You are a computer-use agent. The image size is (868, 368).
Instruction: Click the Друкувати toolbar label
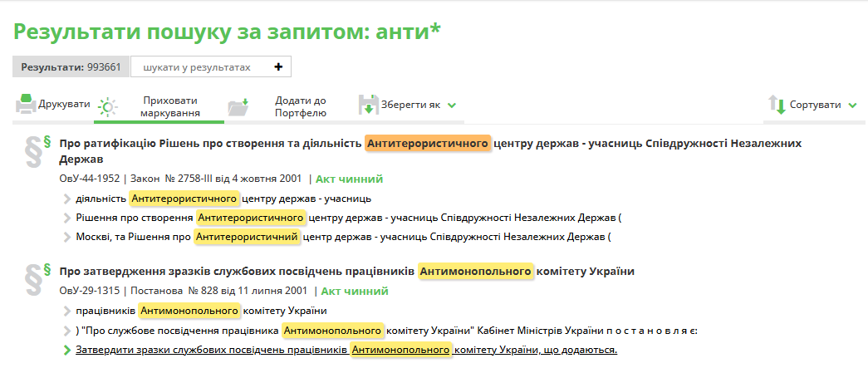pyautogui.click(x=64, y=105)
